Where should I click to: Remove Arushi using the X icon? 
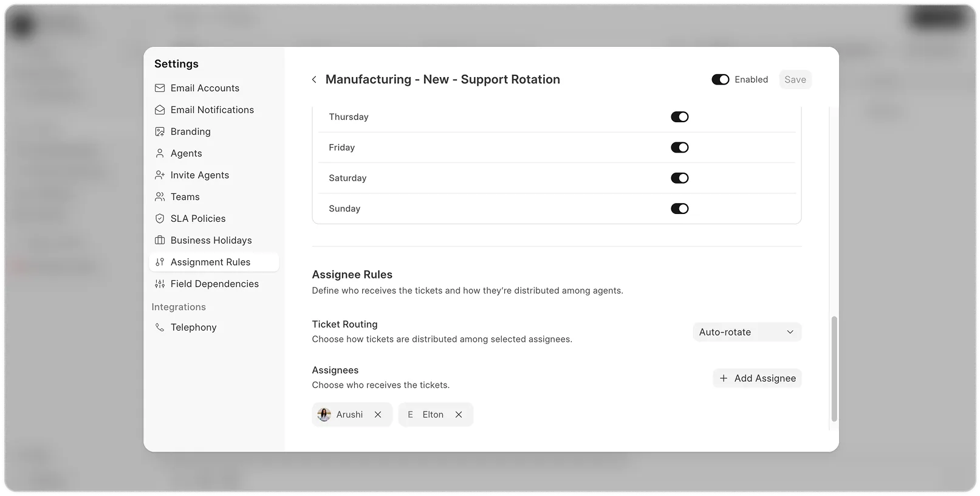tap(378, 415)
